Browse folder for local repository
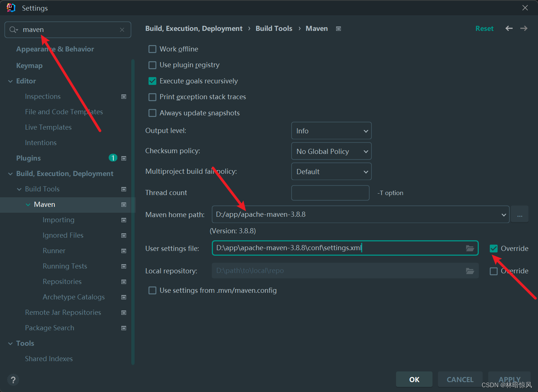The width and height of the screenshot is (538, 392). (470, 271)
